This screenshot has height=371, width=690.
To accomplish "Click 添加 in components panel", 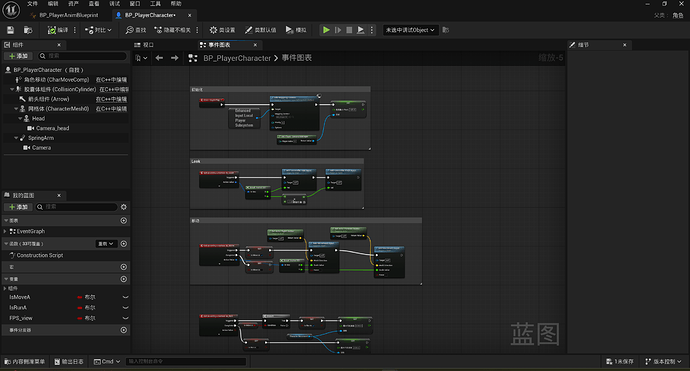I will click(x=18, y=56).
